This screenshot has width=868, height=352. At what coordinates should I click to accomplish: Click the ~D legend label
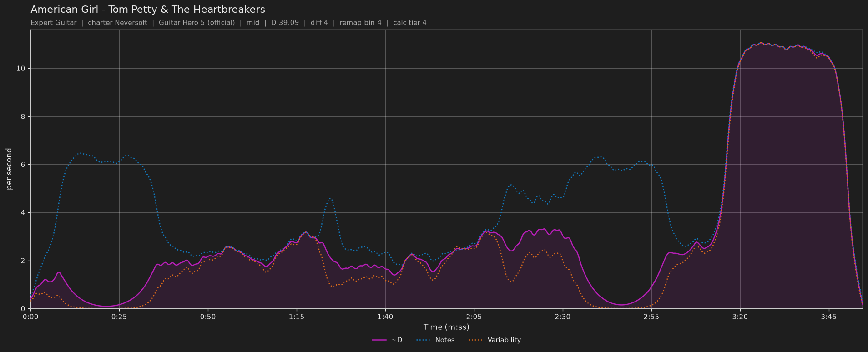pyautogui.click(x=397, y=340)
